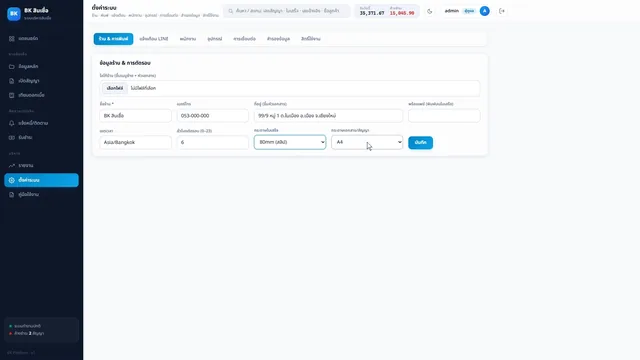The height and width of the screenshot is (360, 640).
Task: Open the A4 contract paper dropdown
Action: tap(367, 142)
